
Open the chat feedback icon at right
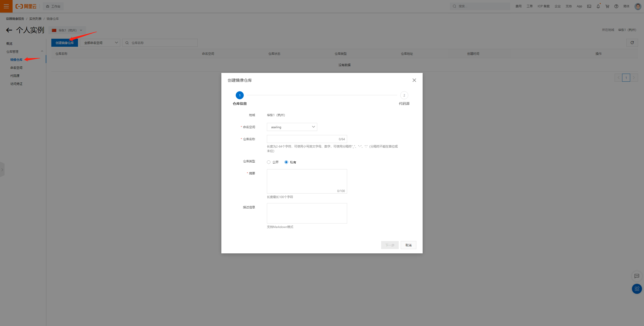point(637,276)
